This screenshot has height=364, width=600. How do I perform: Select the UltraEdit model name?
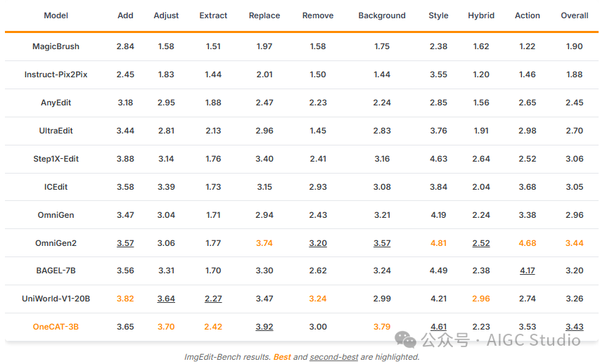pos(56,131)
